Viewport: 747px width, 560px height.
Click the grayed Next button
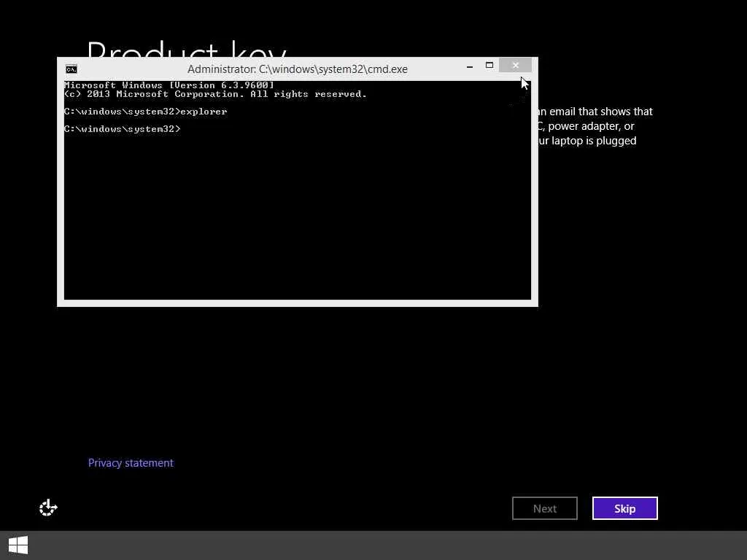(544, 508)
